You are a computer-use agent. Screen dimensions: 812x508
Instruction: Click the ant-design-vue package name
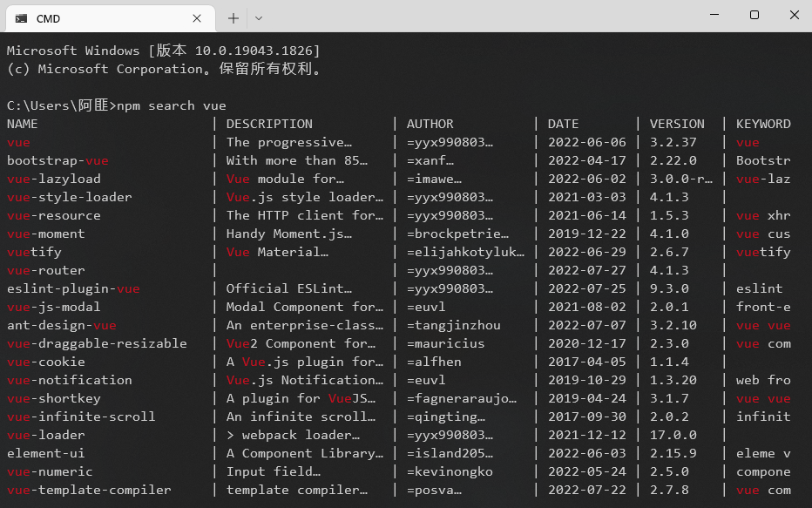point(62,325)
